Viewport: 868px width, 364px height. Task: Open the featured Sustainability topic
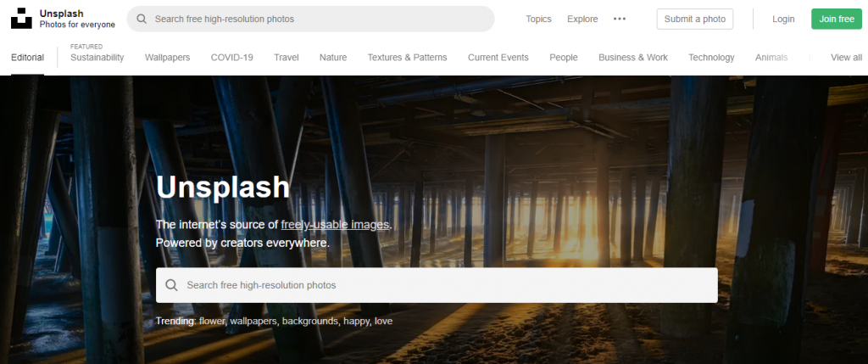[97, 57]
